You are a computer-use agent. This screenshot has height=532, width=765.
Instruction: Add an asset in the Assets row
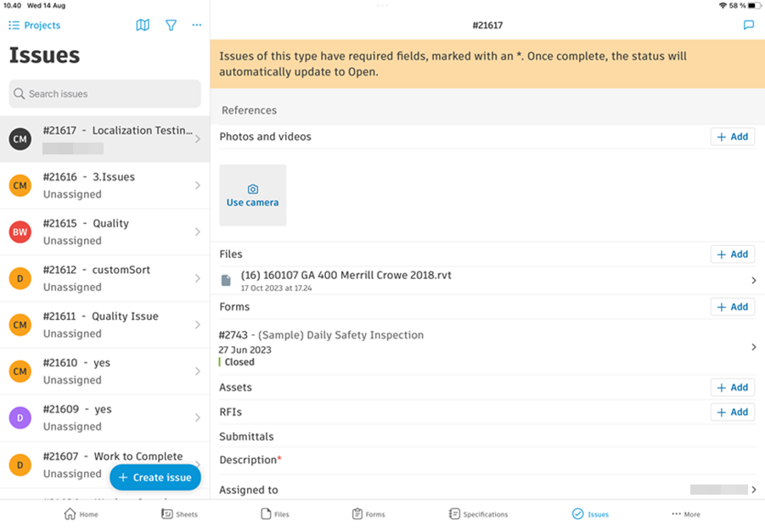tap(733, 388)
